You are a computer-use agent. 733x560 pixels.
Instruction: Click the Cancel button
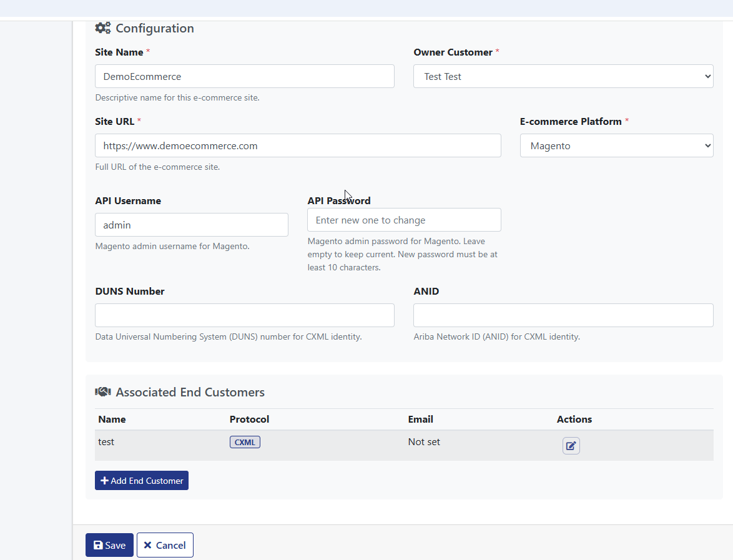164,544
